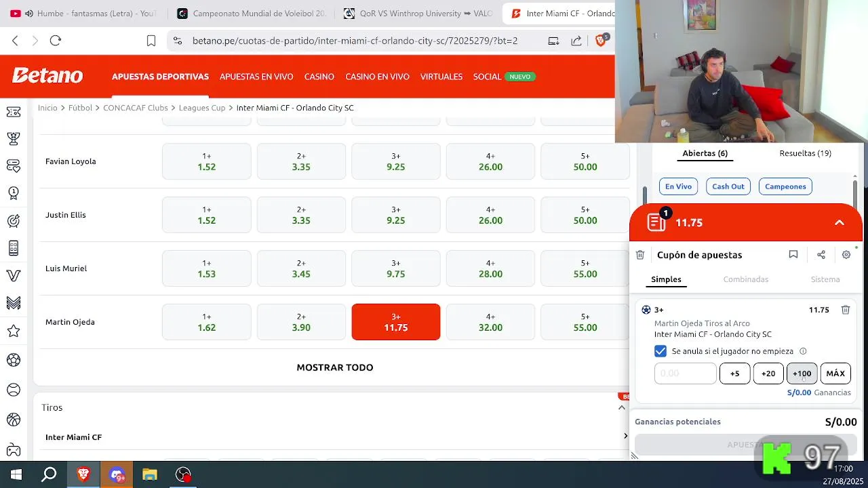Click the browser address bar URL
Screen dimensions: 868x488
pyautogui.click(x=355, y=41)
